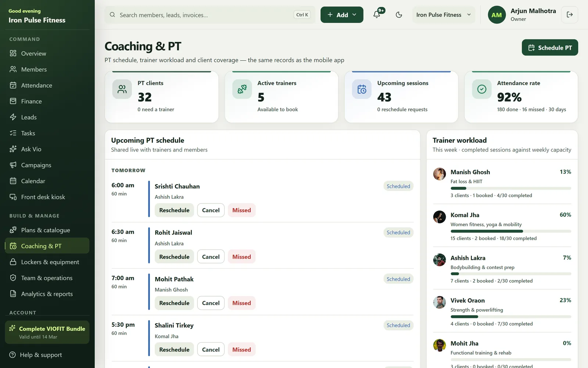This screenshot has width=588, height=368.
Task: Click the Campaigns megaphone icon
Action: [x=13, y=165]
